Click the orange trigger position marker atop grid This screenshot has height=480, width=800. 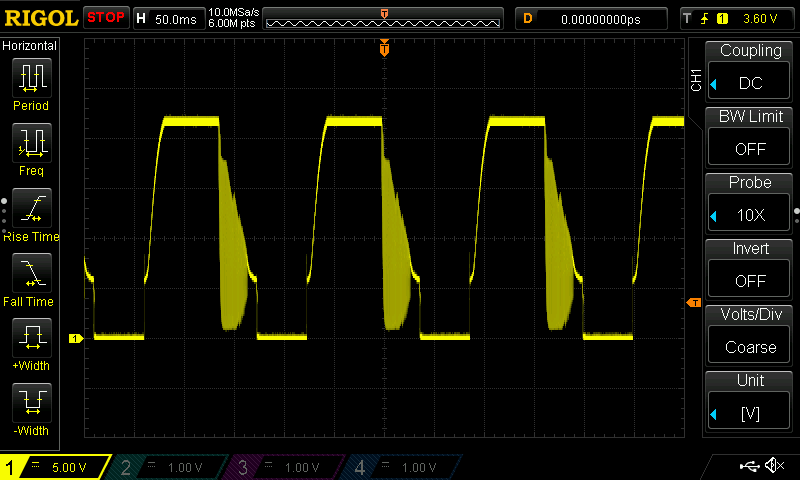pos(384,48)
